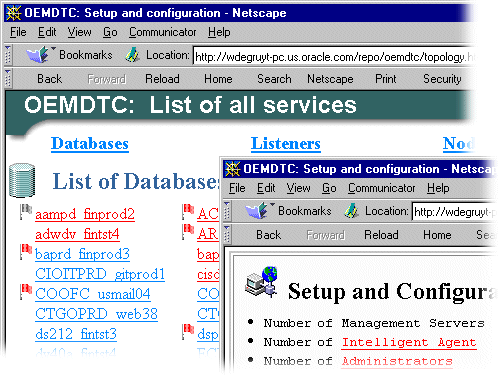The image size is (498, 375).
Task: Click Forward in back window toolbar
Action: 106,79
